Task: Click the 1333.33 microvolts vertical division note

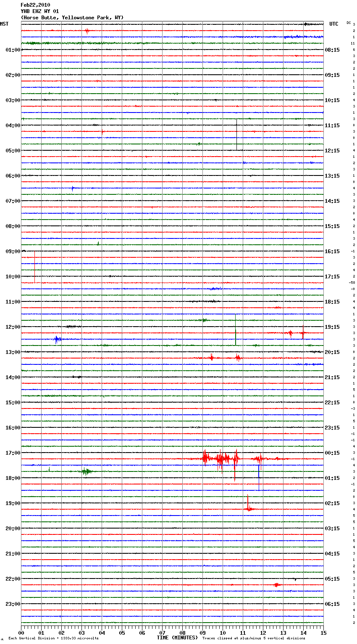Action: click(53, 639)
